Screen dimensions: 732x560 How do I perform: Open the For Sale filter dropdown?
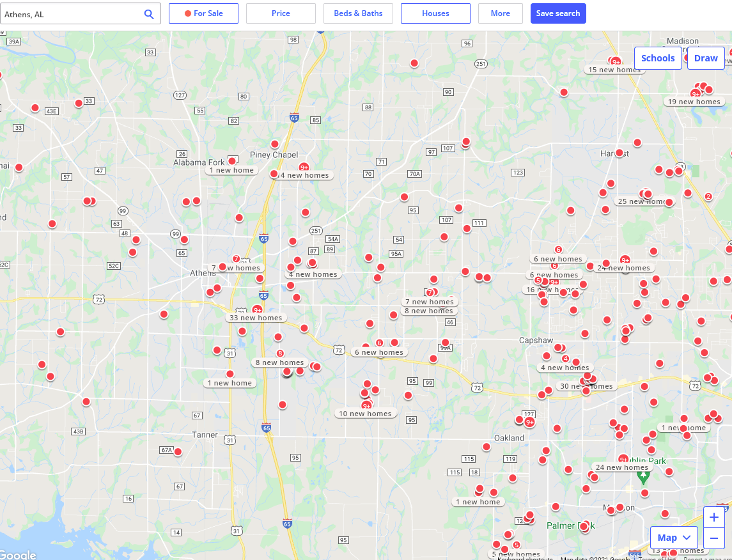pyautogui.click(x=203, y=13)
